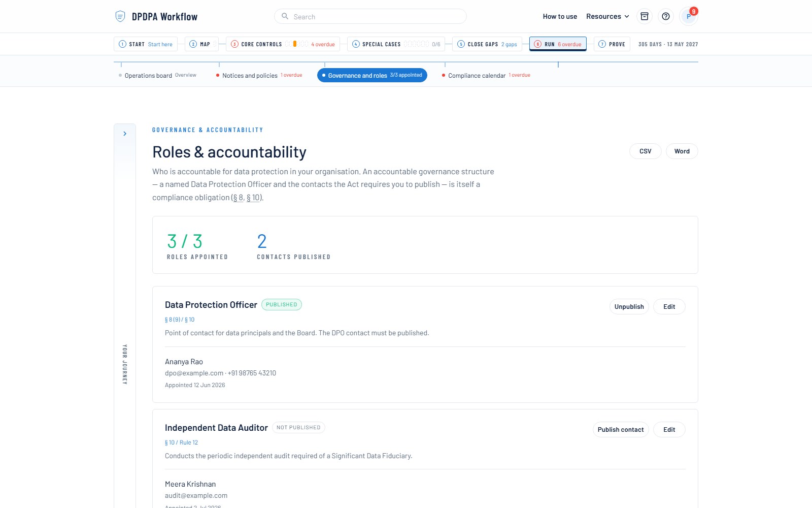Go to step 7 PROVE
Screen dimensions: 812x508
point(612,44)
